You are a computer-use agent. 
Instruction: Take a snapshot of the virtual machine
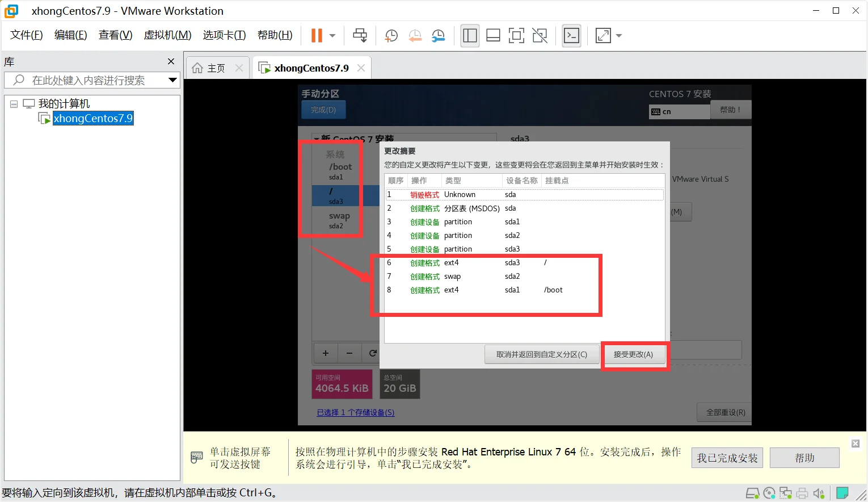click(391, 36)
